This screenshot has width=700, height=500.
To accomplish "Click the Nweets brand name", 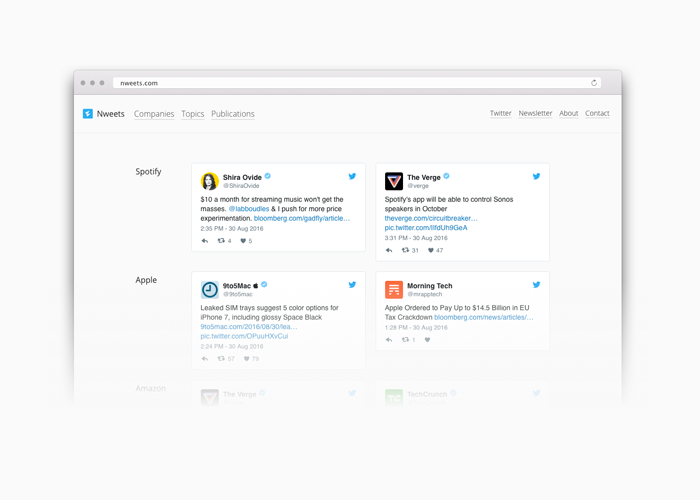I will click(x=111, y=114).
